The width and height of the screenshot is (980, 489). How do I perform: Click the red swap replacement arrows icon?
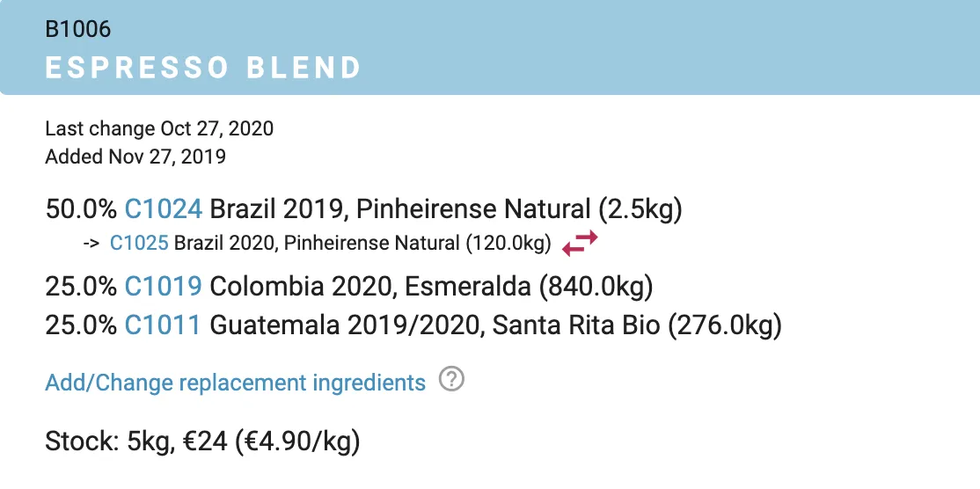pyautogui.click(x=580, y=243)
